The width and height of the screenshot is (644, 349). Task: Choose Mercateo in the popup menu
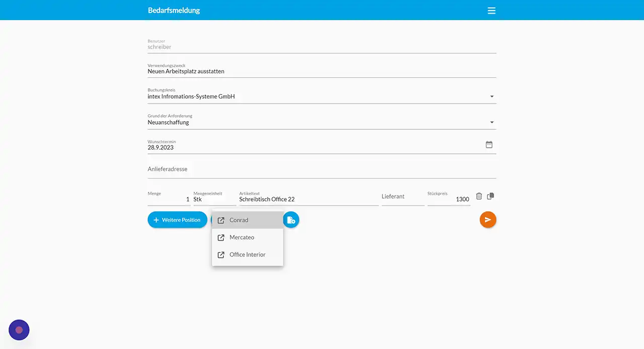click(x=242, y=237)
